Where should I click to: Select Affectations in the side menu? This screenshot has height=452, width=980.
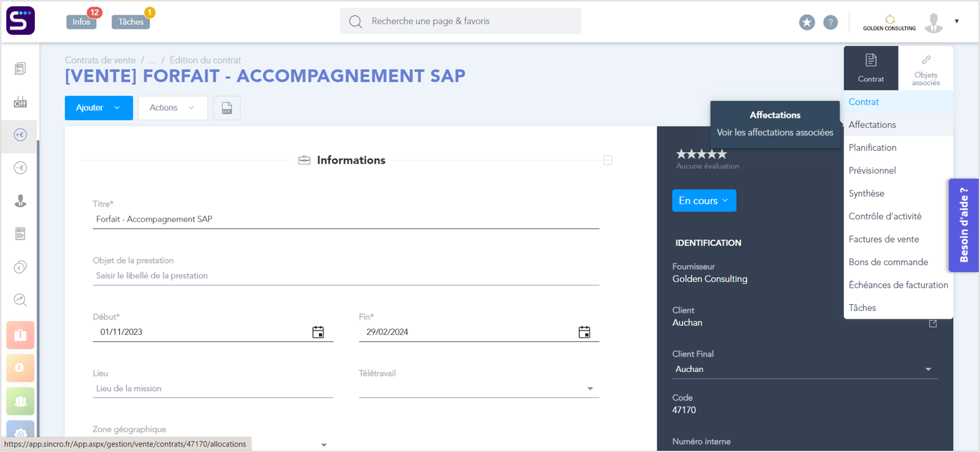click(898, 125)
